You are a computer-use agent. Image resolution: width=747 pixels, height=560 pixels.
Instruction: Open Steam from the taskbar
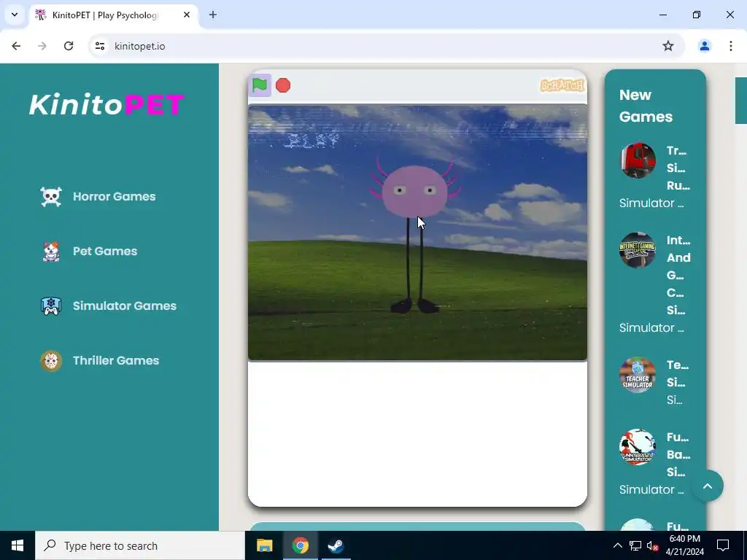[x=336, y=545]
